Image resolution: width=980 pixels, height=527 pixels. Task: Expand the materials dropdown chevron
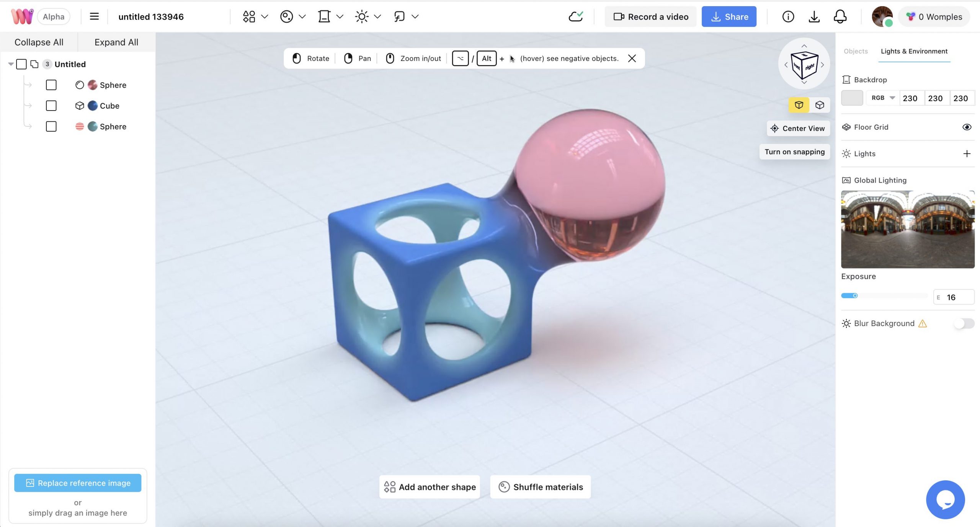tap(302, 16)
